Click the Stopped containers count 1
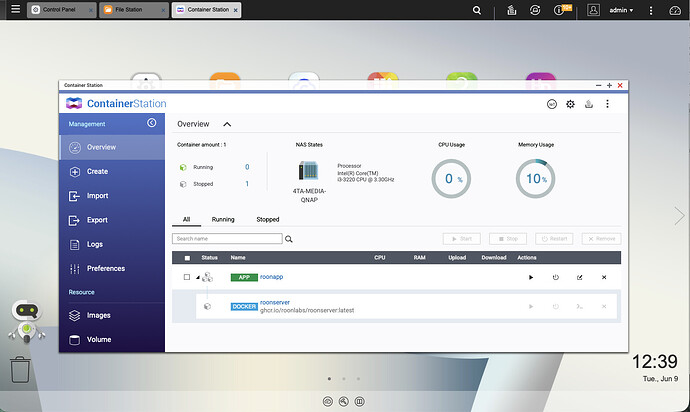Screen dimensions: 690x412 coord(247,184)
